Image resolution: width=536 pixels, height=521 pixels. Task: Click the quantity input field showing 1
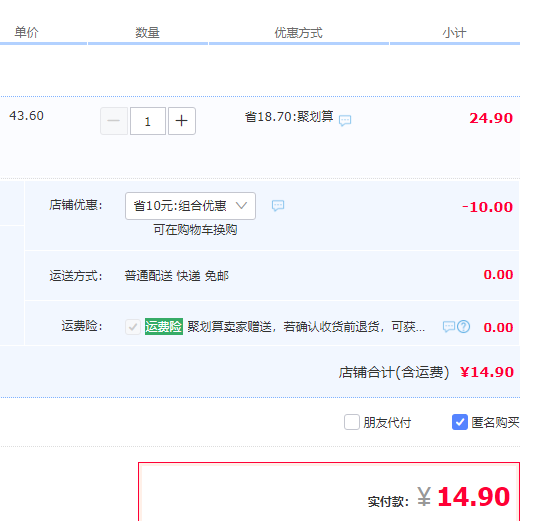(148, 121)
